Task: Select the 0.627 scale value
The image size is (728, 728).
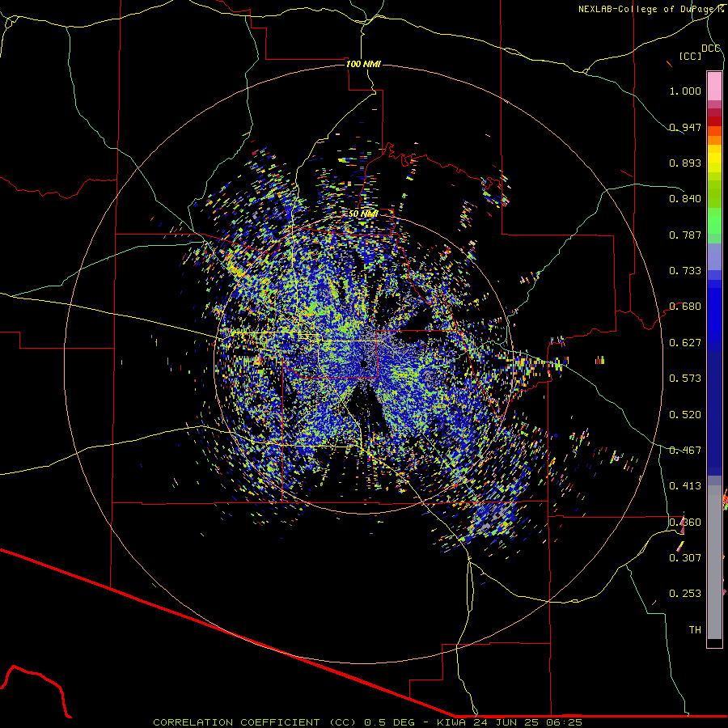Action: [x=685, y=342]
